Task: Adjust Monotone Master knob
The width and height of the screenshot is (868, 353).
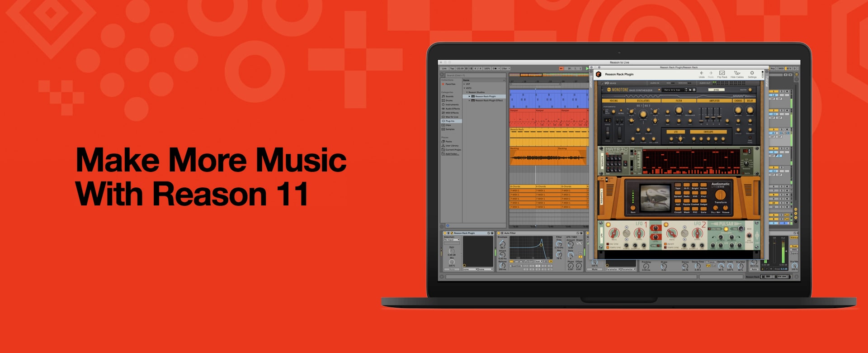Action: coord(750,90)
